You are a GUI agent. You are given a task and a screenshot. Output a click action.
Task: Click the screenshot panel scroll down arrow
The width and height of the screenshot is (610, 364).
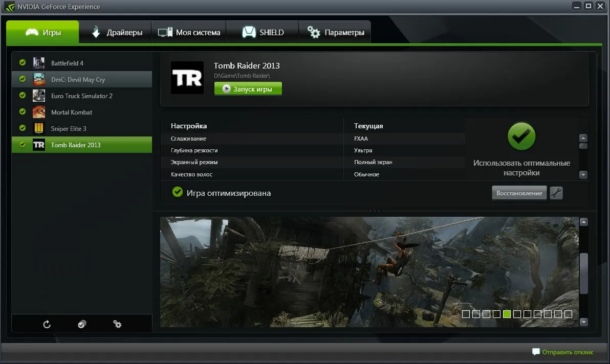click(x=583, y=322)
